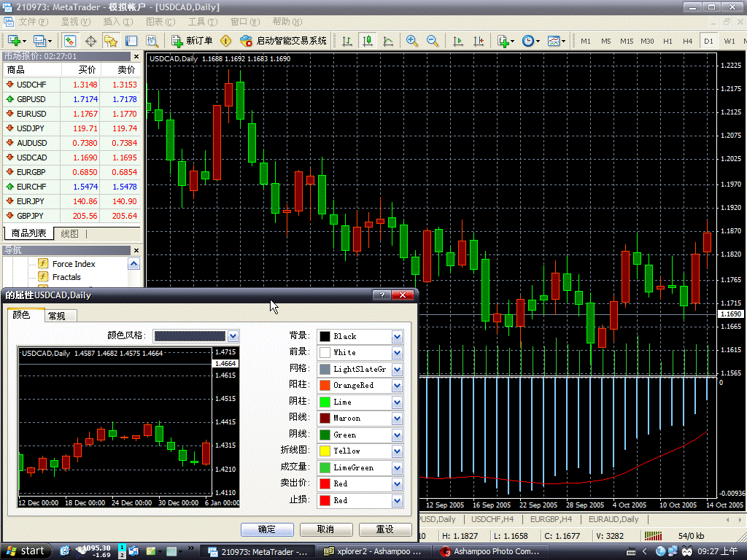Open the 图表 (Charts) menu
This screenshot has height=560, width=747.
click(160, 22)
